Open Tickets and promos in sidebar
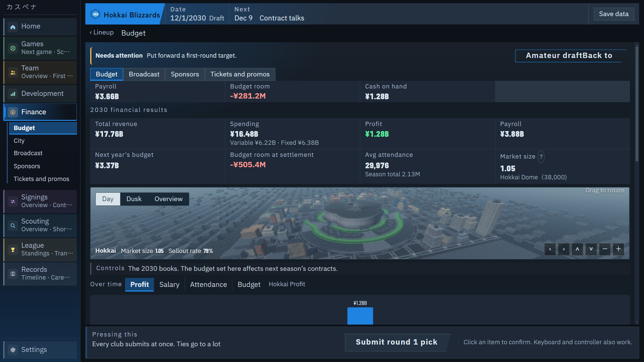 coord(43,179)
